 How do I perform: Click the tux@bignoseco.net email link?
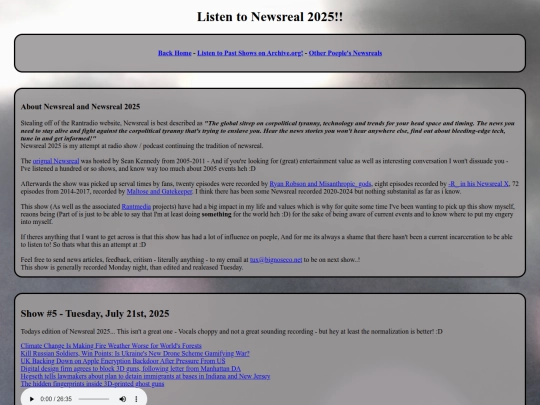pyautogui.click(x=276, y=260)
